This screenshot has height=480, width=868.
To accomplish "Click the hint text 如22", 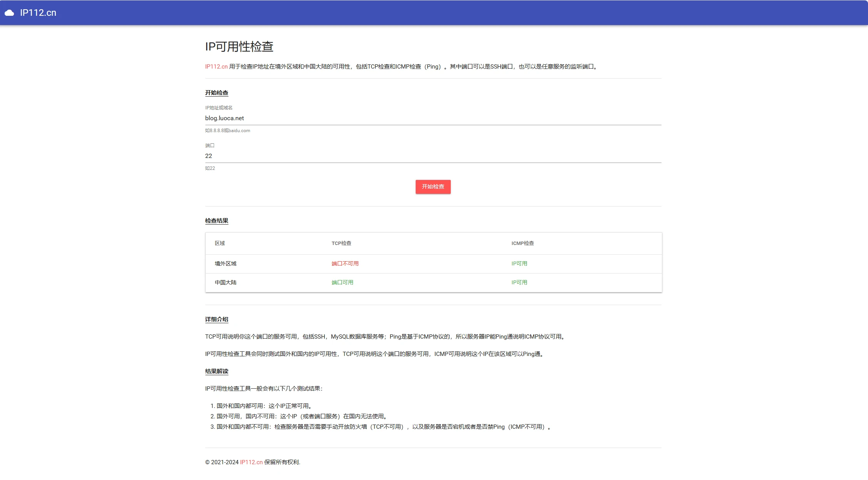I will pyautogui.click(x=210, y=168).
